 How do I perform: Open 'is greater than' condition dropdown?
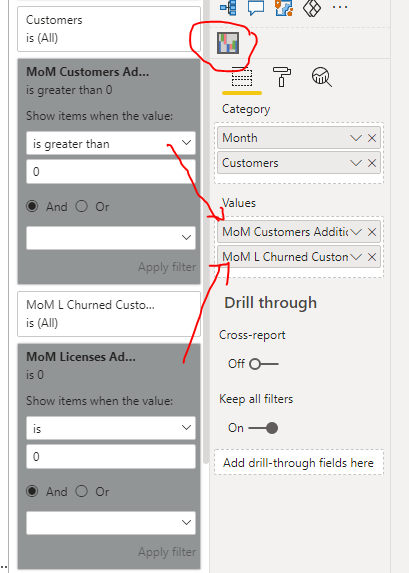111,143
